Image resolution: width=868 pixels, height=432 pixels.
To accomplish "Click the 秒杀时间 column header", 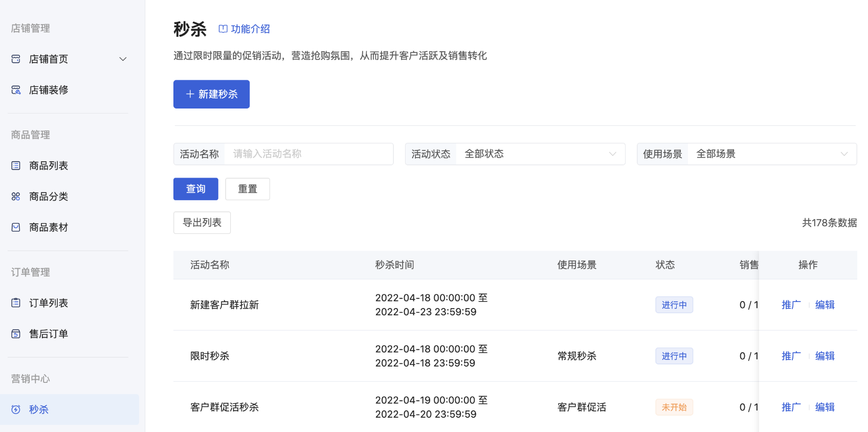I will pos(395,265).
